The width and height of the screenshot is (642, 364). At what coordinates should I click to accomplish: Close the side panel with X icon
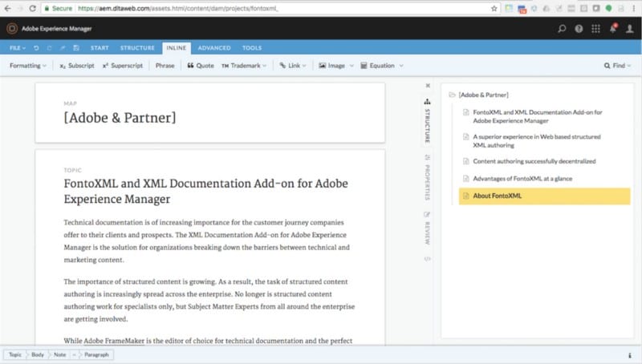(x=428, y=86)
